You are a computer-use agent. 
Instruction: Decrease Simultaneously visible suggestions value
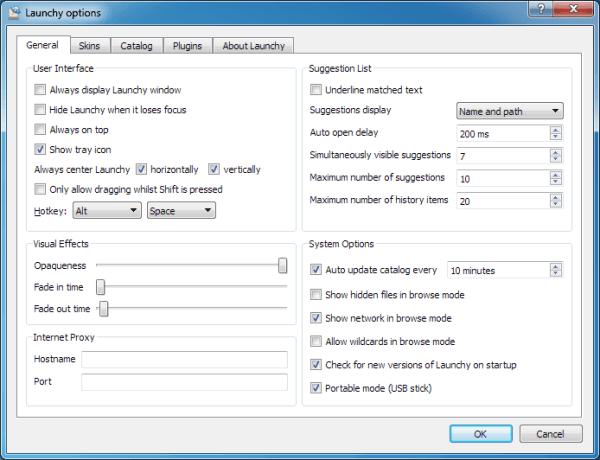pos(556,159)
